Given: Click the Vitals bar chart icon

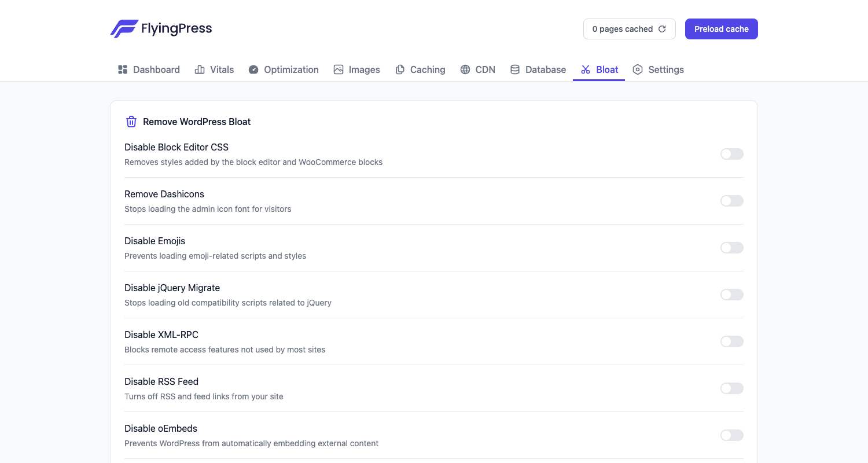Looking at the screenshot, I should pos(200,69).
